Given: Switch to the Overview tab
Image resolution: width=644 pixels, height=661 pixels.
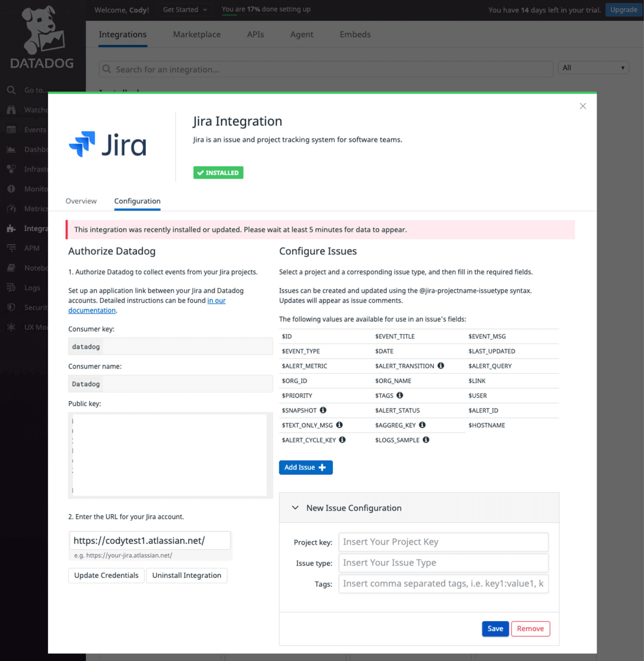Looking at the screenshot, I should (x=81, y=201).
